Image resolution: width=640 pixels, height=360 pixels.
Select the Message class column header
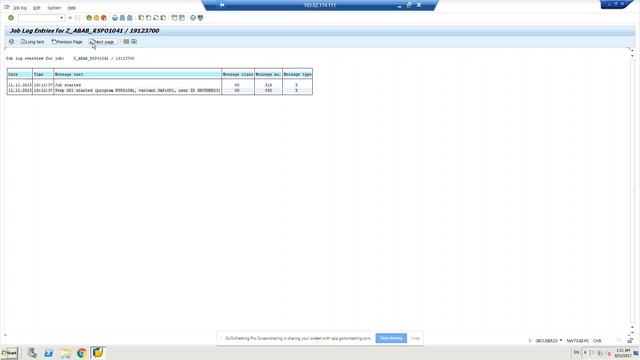coord(238,74)
